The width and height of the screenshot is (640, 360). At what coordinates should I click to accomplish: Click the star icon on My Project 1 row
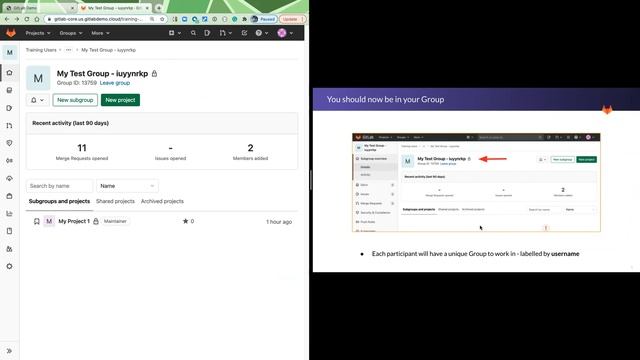[x=185, y=221]
